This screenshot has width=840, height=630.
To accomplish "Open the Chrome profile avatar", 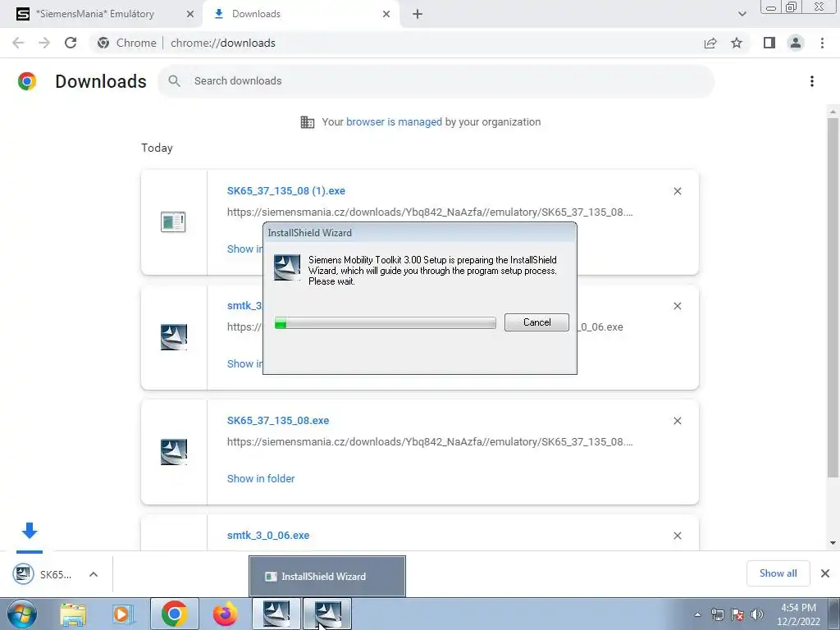I will pos(796,43).
